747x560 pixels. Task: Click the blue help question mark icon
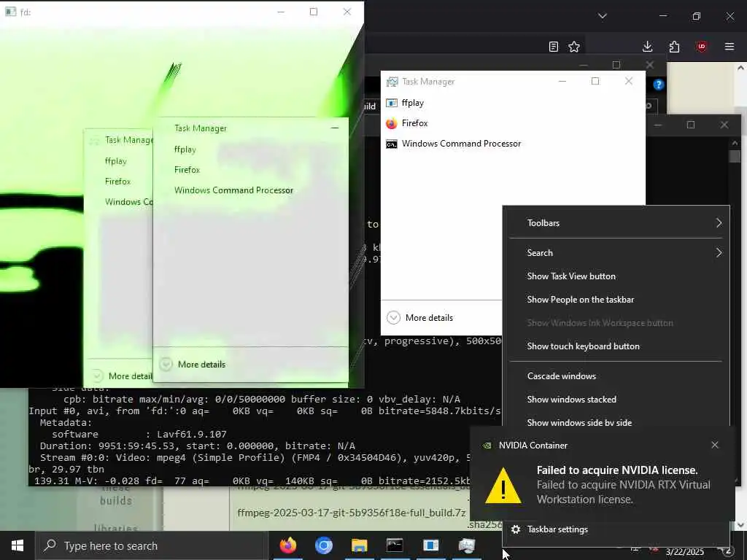point(659,85)
